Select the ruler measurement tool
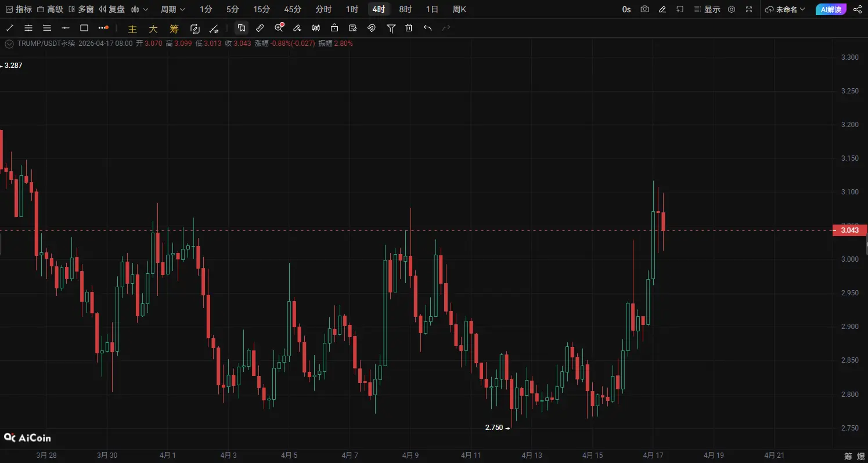This screenshot has height=463, width=868. click(x=261, y=28)
